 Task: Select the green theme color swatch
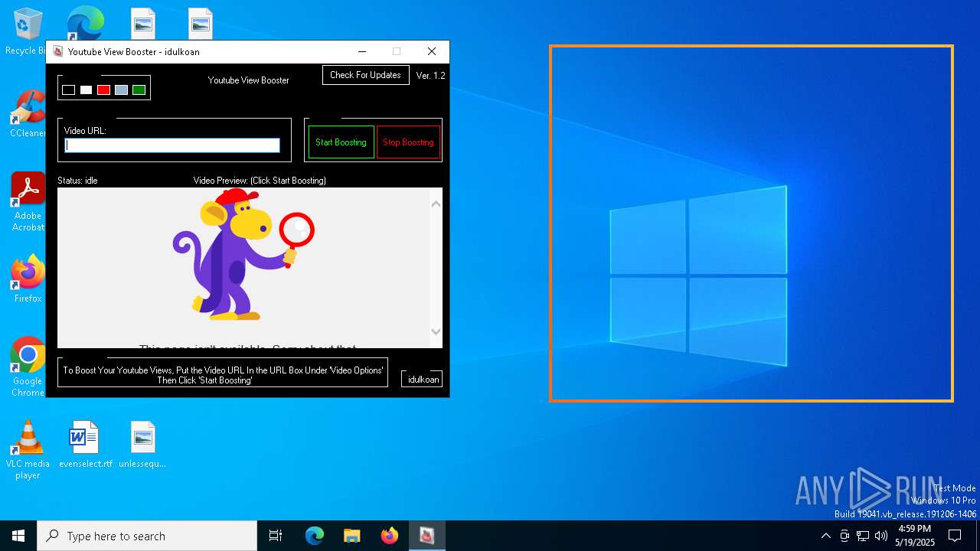tap(139, 90)
